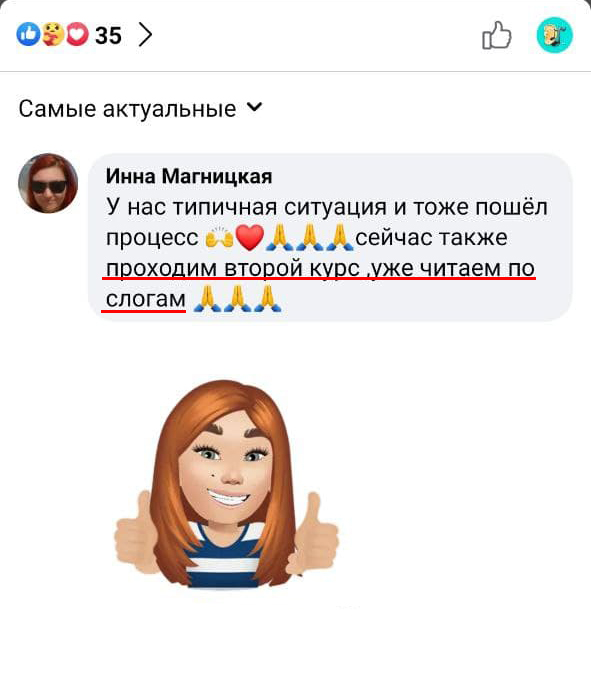Click the underlined text проходим второй курс
Viewport: 591px width, 698px height.
[233, 268]
